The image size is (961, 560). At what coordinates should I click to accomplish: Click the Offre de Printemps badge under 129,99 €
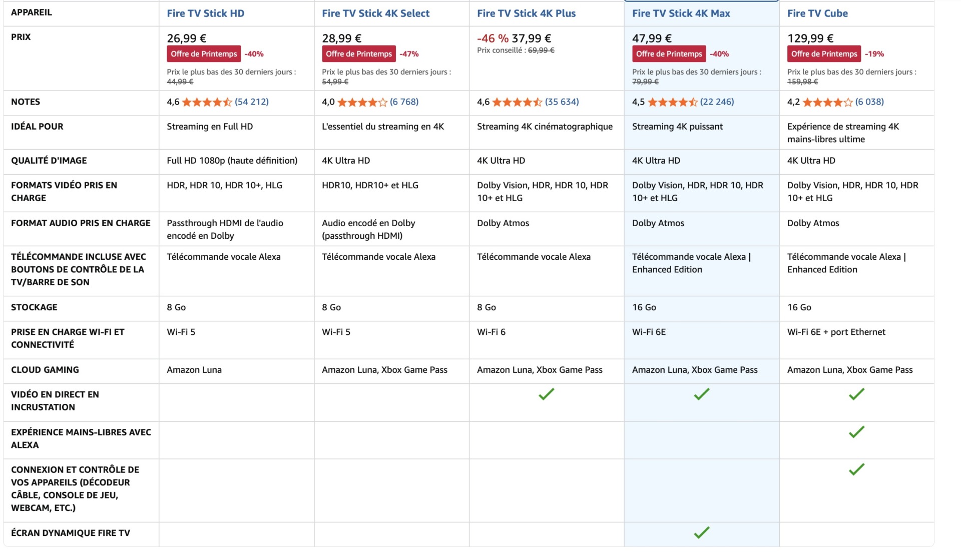coord(824,54)
